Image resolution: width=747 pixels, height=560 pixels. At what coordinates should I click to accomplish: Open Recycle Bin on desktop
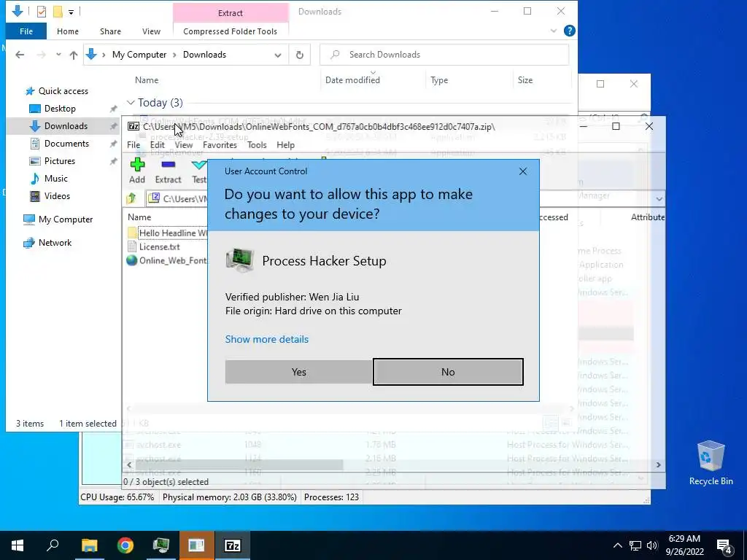click(x=711, y=463)
